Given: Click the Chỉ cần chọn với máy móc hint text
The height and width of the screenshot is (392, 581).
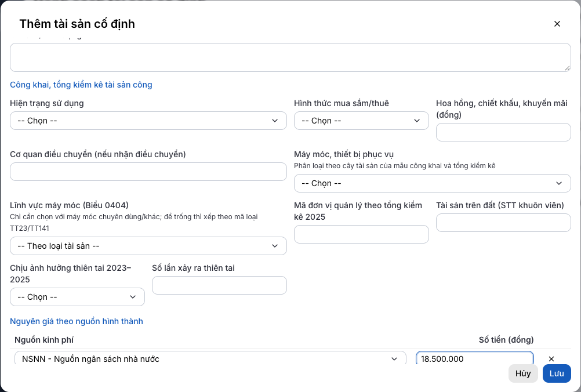Looking at the screenshot, I should [134, 222].
